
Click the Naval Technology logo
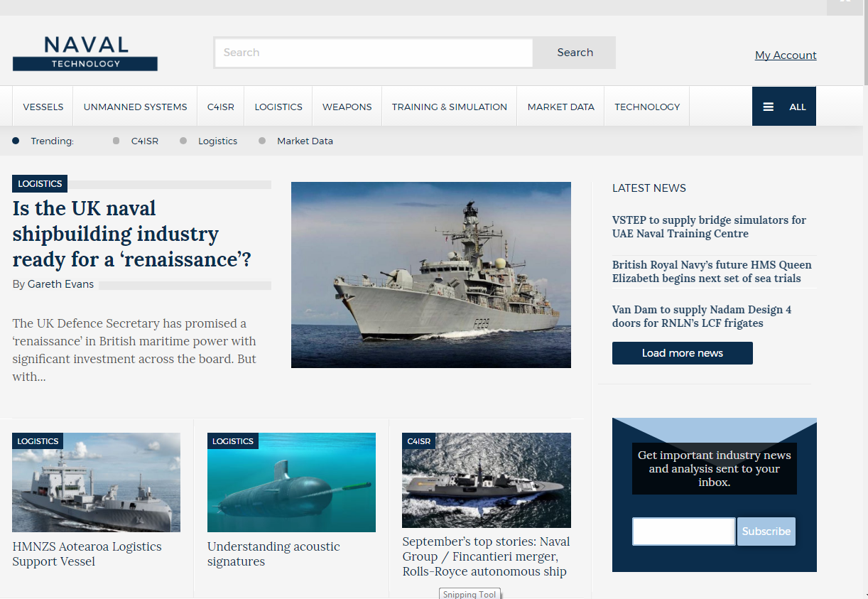tap(85, 53)
